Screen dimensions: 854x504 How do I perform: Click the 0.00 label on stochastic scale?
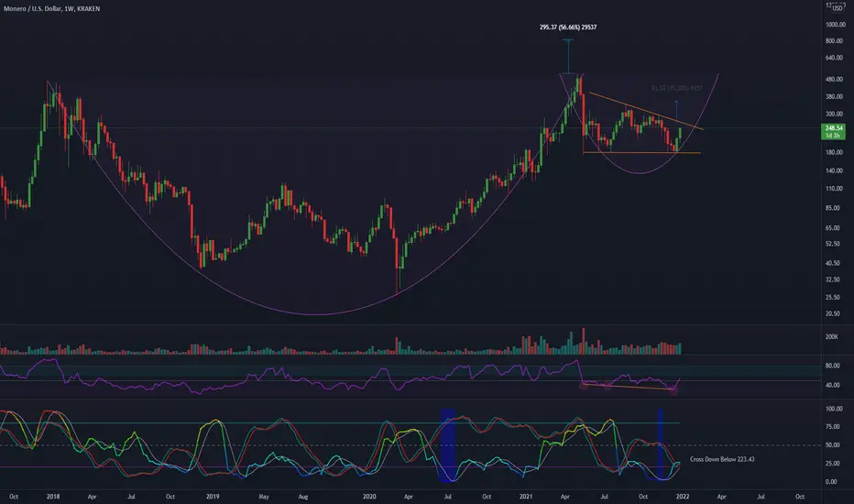click(831, 482)
